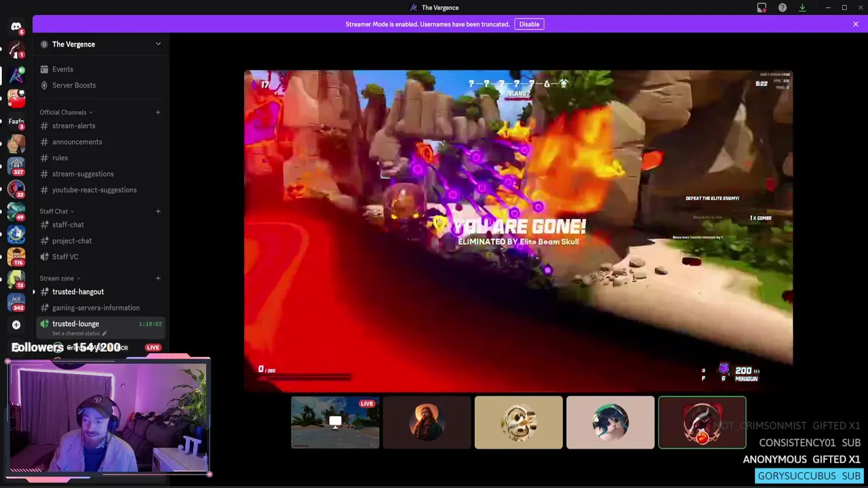Image resolution: width=868 pixels, height=488 pixels.
Task: Open Discord direct messages home icon
Action: tap(16, 26)
